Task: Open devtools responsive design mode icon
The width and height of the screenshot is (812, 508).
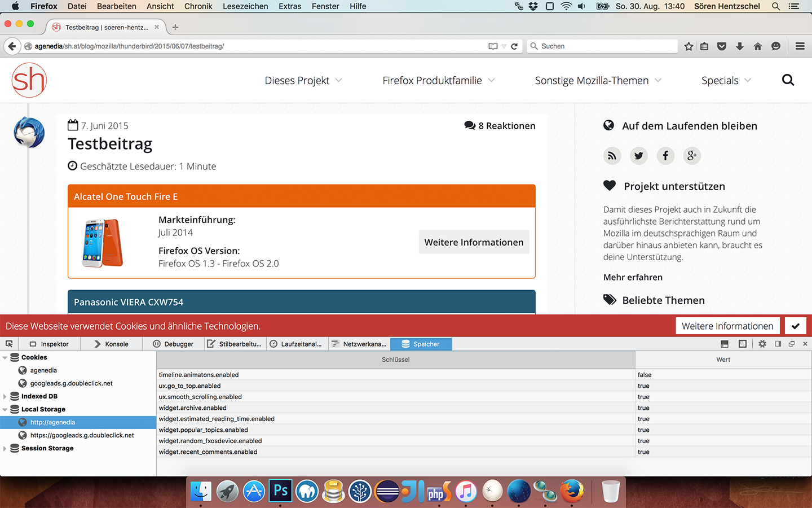Action: coord(743,344)
